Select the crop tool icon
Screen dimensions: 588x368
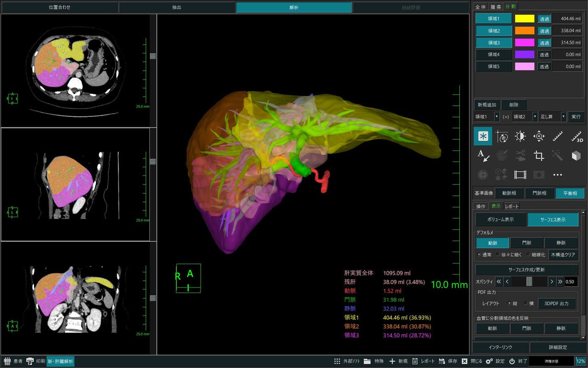[x=539, y=155]
